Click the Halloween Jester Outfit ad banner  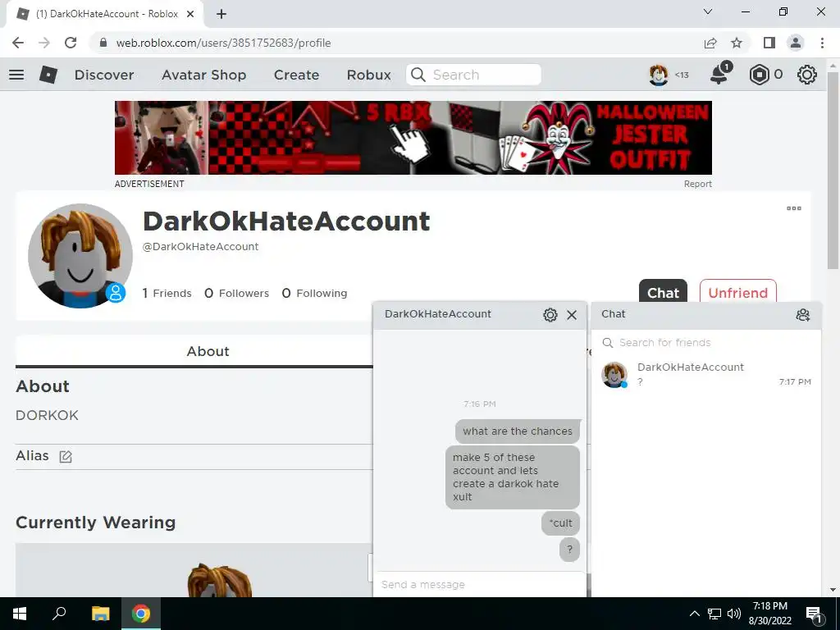tap(413, 138)
